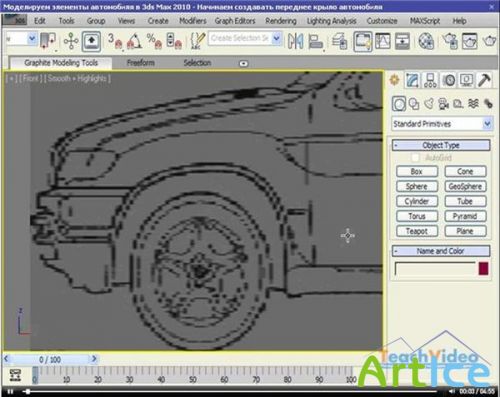Toggle the Percent Snap button

click(x=155, y=41)
